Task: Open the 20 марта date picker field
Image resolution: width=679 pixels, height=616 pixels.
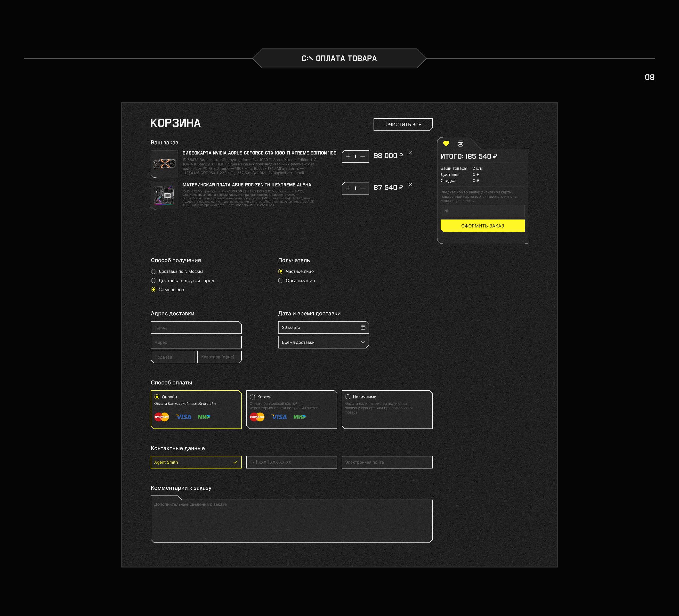Action: click(317, 327)
